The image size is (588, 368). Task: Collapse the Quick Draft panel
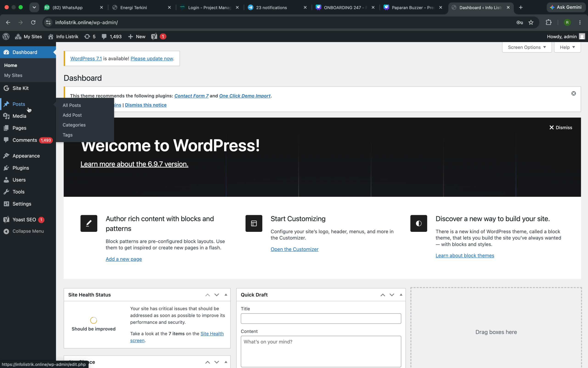[x=401, y=295]
